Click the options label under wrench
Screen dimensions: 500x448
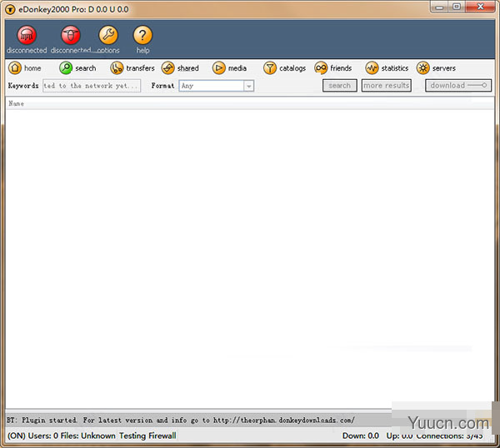pyautogui.click(x=108, y=50)
